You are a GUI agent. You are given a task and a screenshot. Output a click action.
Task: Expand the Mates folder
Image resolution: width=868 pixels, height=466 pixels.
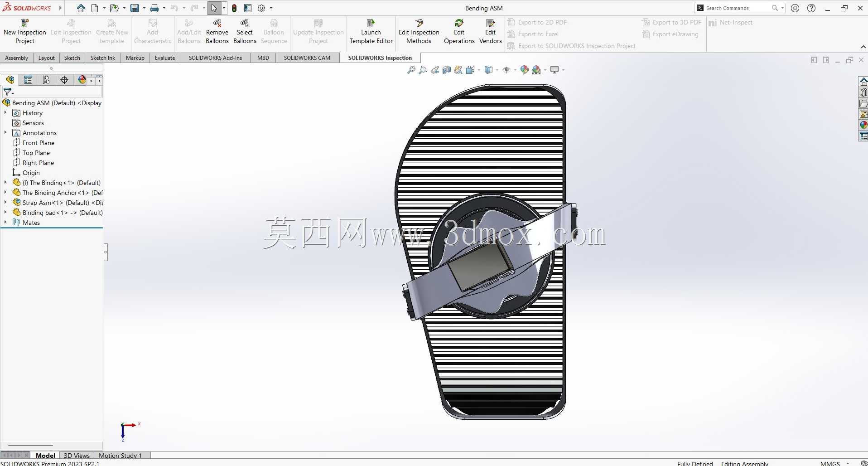tap(5, 223)
